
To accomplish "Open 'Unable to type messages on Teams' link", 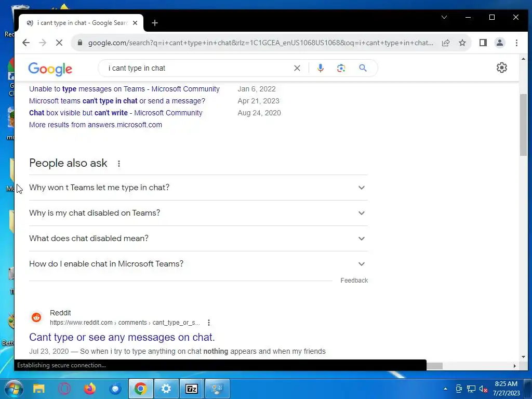I will point(124,89).
